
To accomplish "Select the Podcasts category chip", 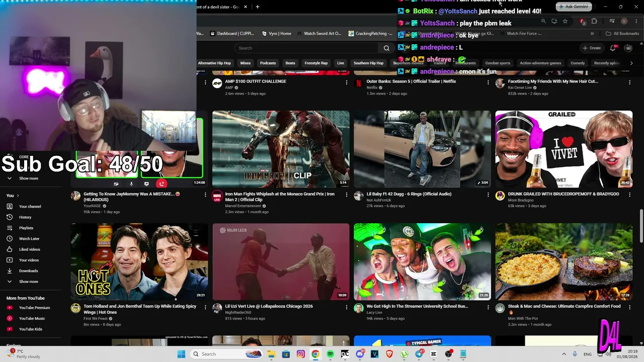I will (268, 63).
